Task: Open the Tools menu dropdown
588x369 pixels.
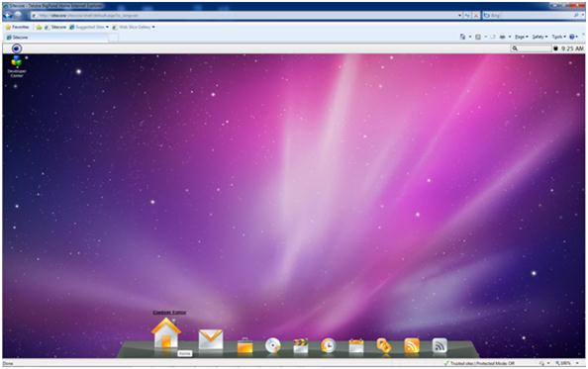Action: click(x=558, y=37)
